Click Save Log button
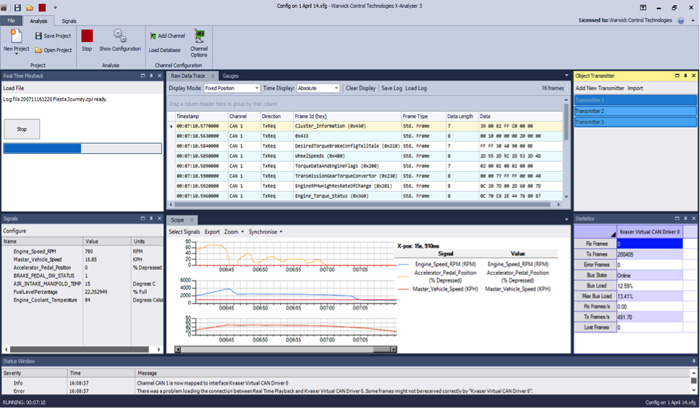The height and width of the screenshot is (408, 700). click(x=392, y=88)
